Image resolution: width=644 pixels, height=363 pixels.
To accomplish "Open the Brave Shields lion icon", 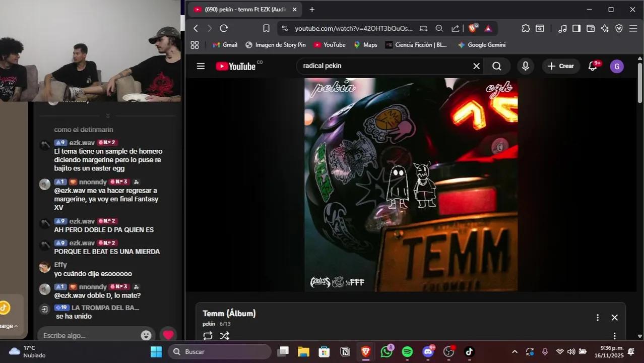I will click(473, 28).
